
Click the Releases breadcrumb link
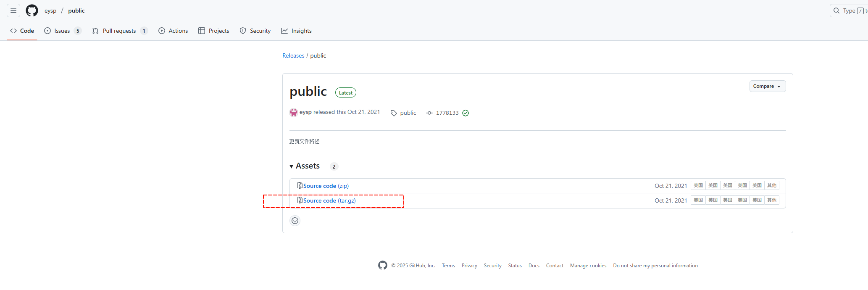coord(293,55)
